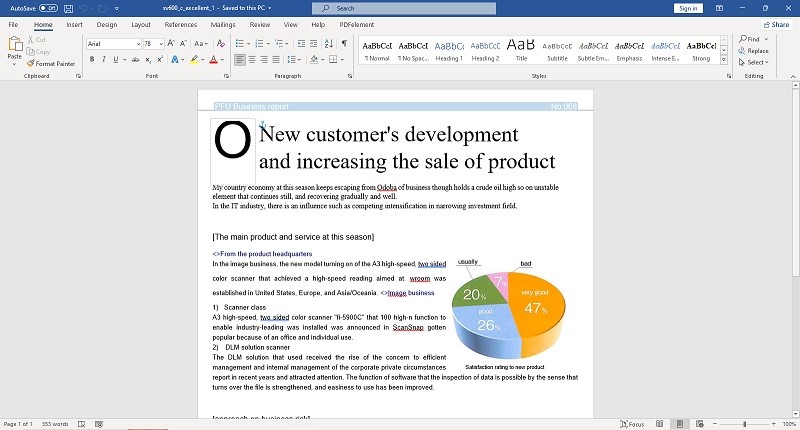
Task: Open the File tab
Action: coord(13,24)
